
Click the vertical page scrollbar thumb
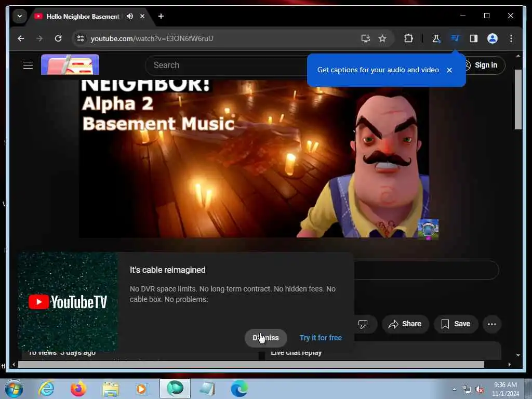pos(518,99)
